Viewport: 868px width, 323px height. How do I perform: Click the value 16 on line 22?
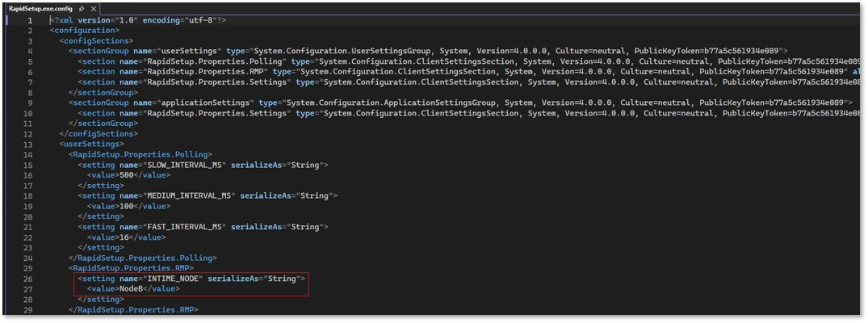pyautogui.click(x=124, y=237)
